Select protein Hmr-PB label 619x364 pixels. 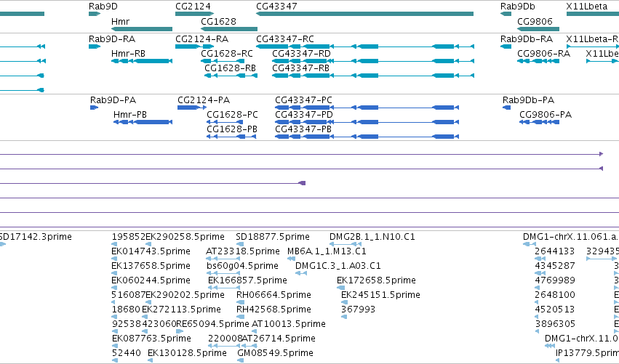coord(130,114)
